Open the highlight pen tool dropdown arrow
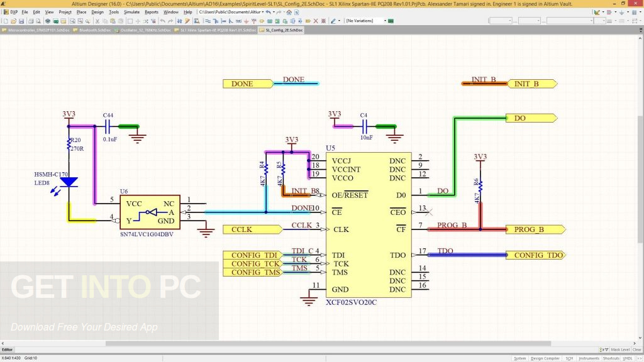Image resolution: width=644 pixels, height=362 pixels. click(x=339, y=21)
